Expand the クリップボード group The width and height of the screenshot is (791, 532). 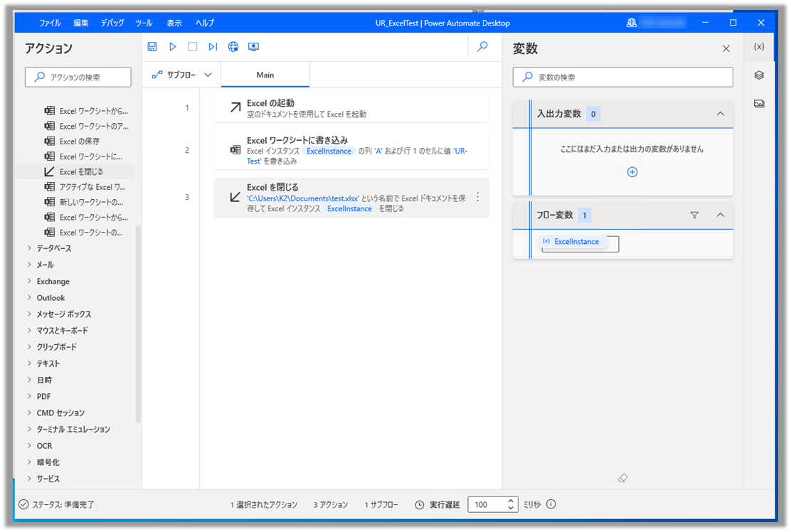click(29, 346)
